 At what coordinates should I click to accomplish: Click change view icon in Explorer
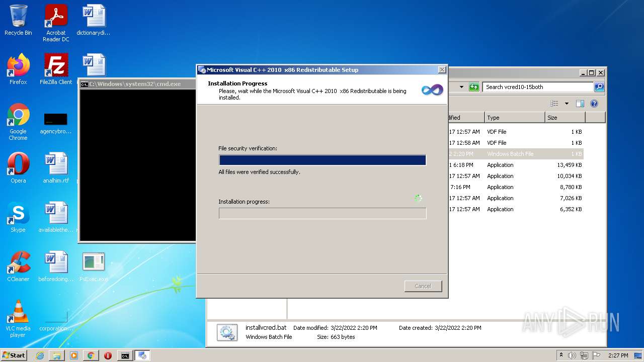tap(554, 104)
